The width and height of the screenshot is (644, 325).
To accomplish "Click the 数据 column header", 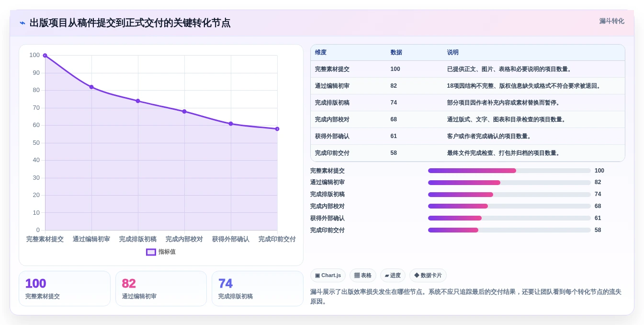I will (x=396, y=52).
